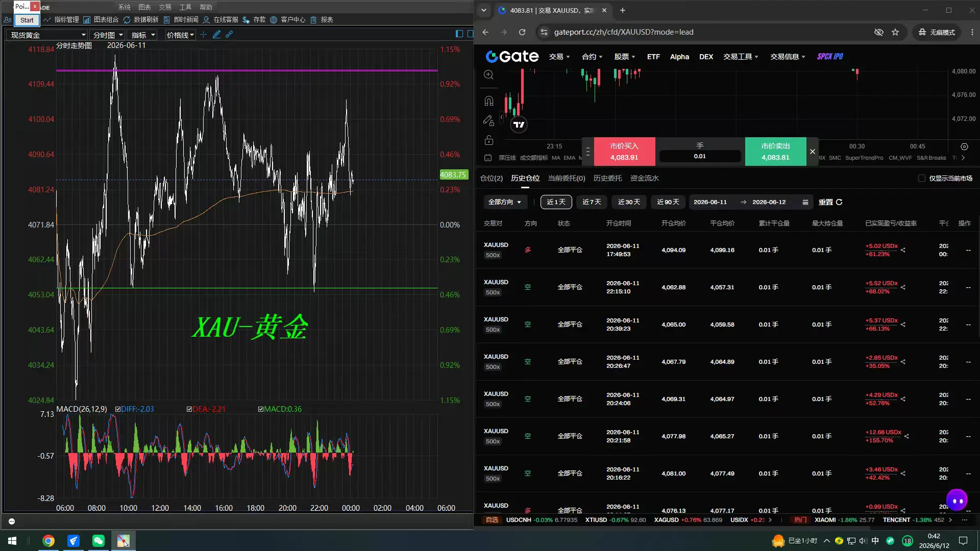This screenshot has width=980, height=551.
Task: Click the 存款 deposit icon
Action: pos(246,20)
